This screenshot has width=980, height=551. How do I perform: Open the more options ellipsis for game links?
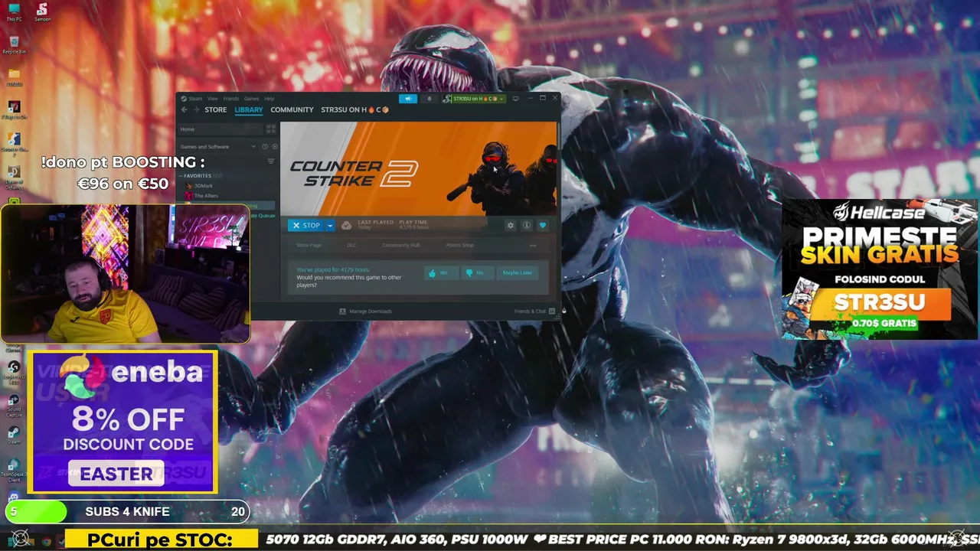[533, 246]
